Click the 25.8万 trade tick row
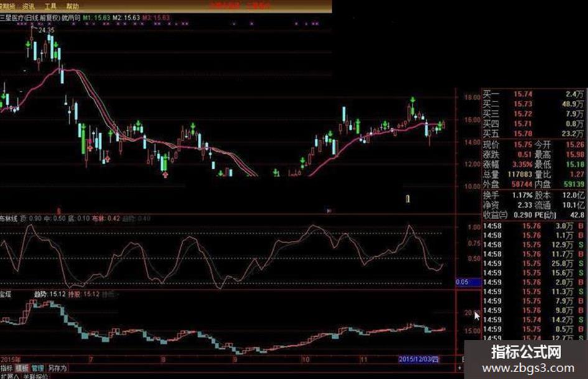Image resolution: width=588 pixels, height=379 pixels. [533, 263]
